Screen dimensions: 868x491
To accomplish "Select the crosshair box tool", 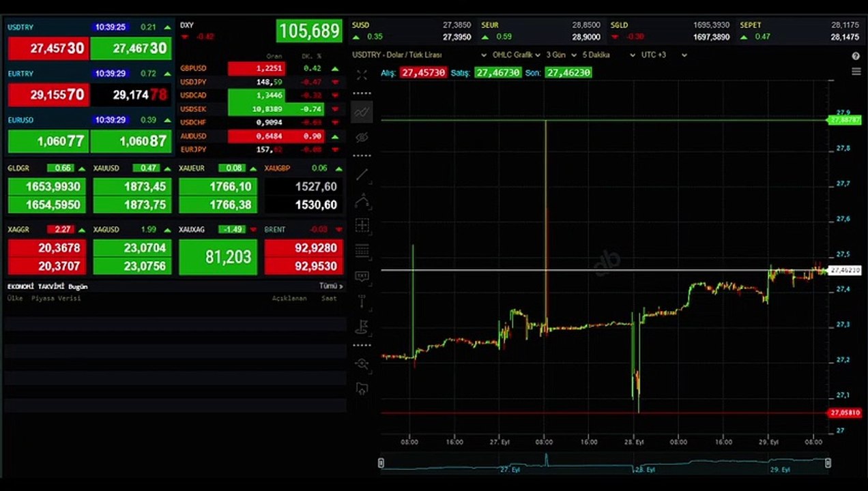I will 362,226.
